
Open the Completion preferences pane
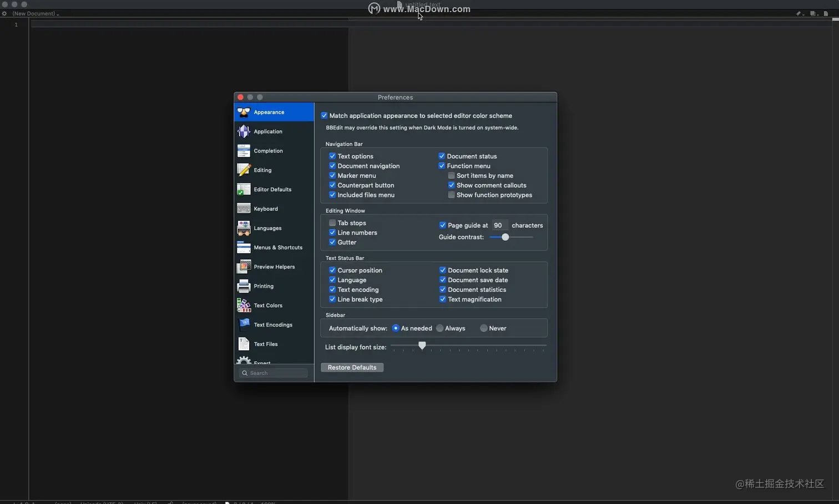tap(274, 151)
